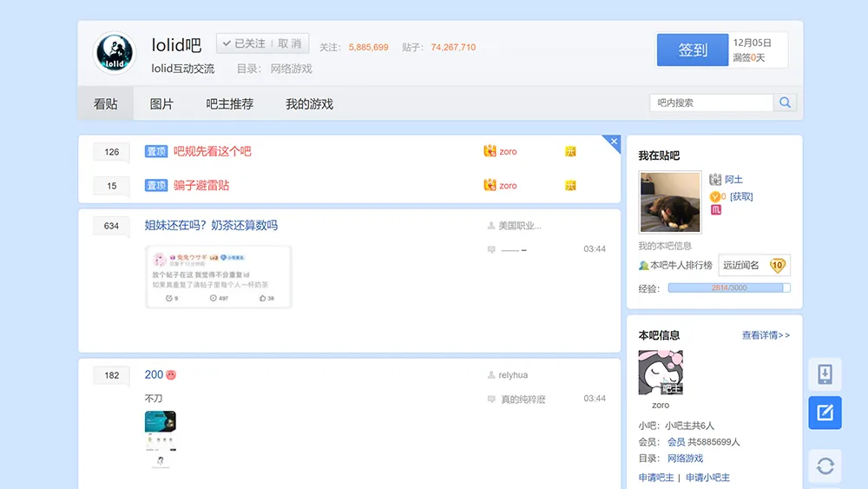868x489 pixels.
Task: Close the pinned posts with the corner X
Action: [614, 142]
